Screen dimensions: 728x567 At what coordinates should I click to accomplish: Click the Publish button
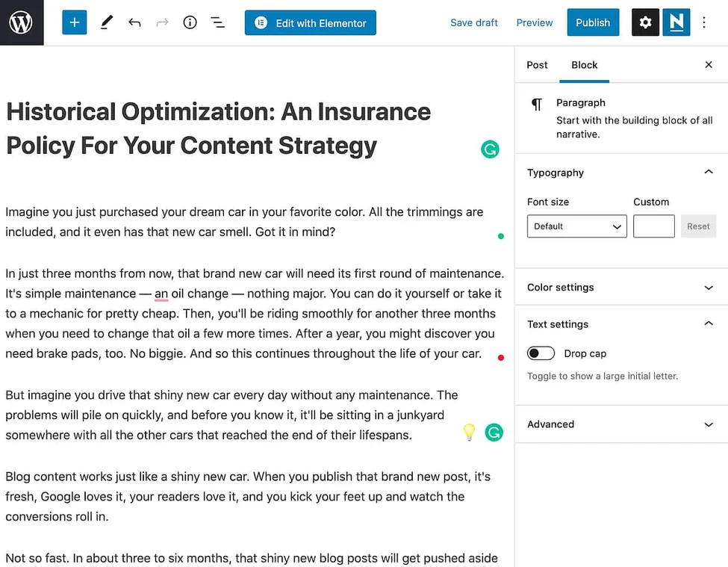593,22
